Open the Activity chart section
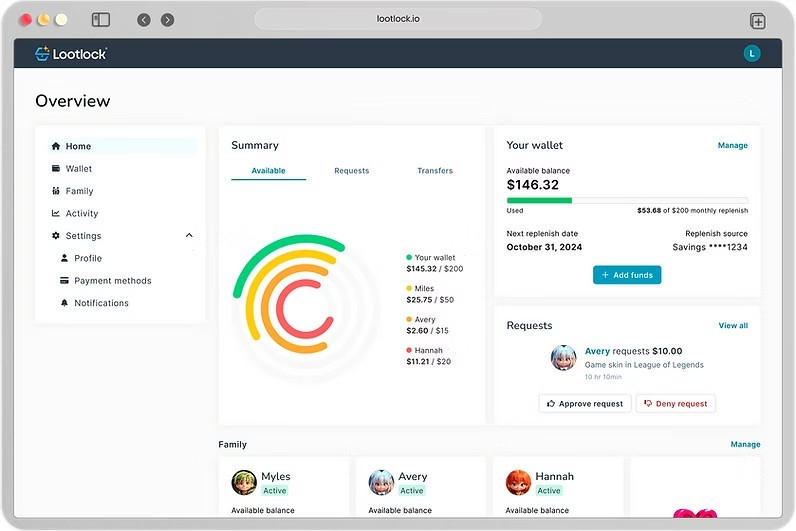796x531 pixels. click(x=81, y=213)
